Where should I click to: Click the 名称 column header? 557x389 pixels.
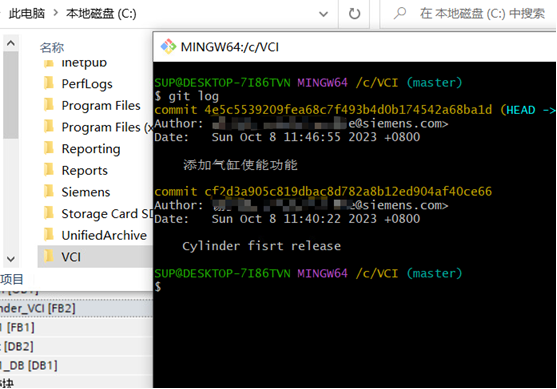click(x=52, y=47)
